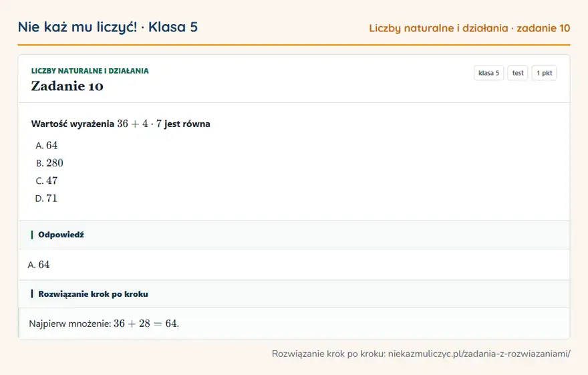Viewport: 588px width, 375px height.
Task: Click the question text "Wartość wyrażenia"
Action: (73, 124)
